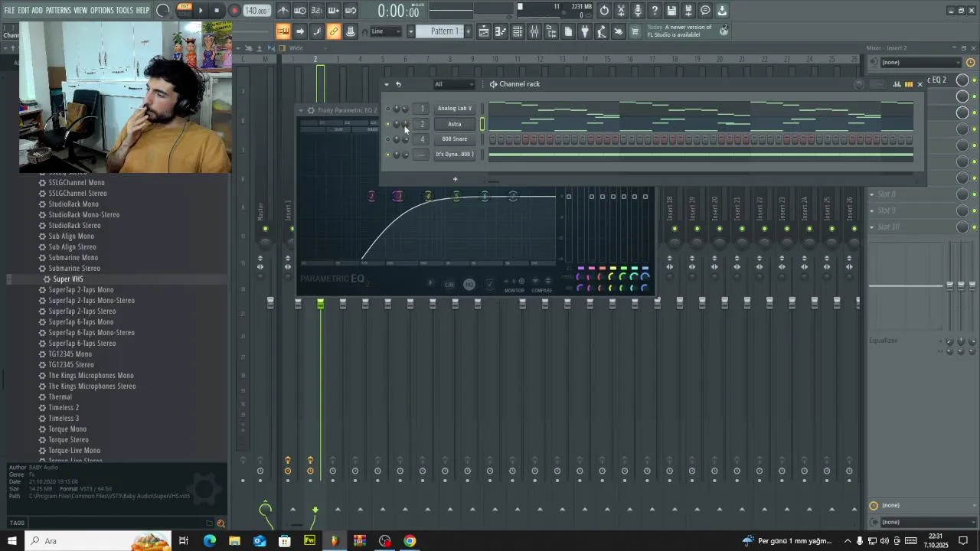The height and width of the screenshot is (551, 980).
Task: Click the Chrome icon in taskbar
Action: (x=410, y=541)
